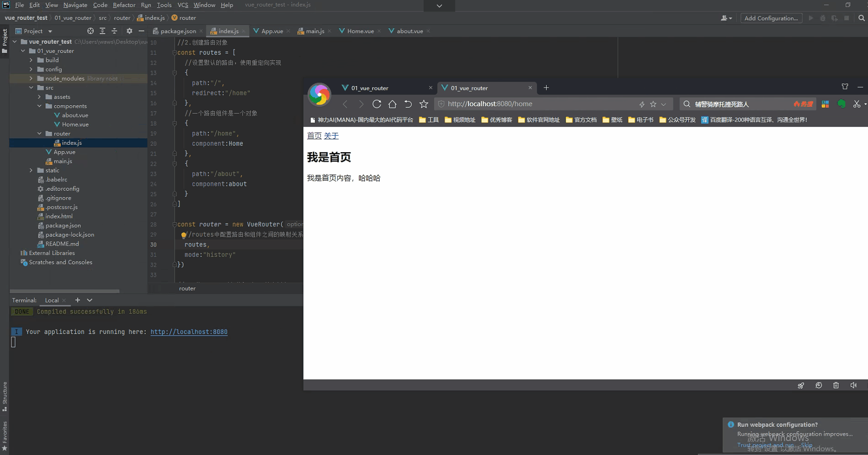
Task: Open address bar dropdown chevron
Action: point(664,104)
